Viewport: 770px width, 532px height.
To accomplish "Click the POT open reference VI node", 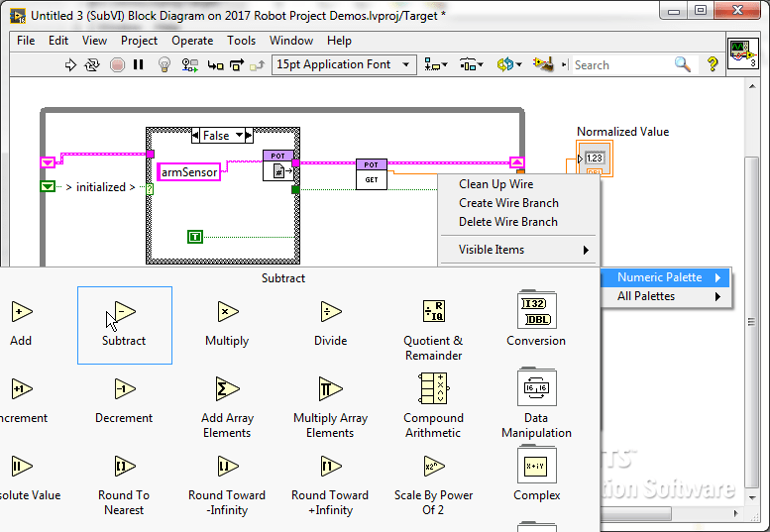I will click(277, 165).
